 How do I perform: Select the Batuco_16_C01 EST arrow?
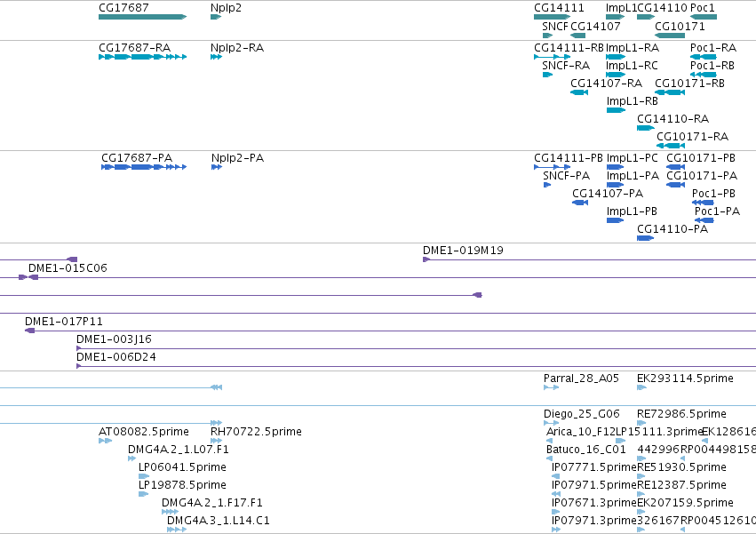(x=550, y=458)
